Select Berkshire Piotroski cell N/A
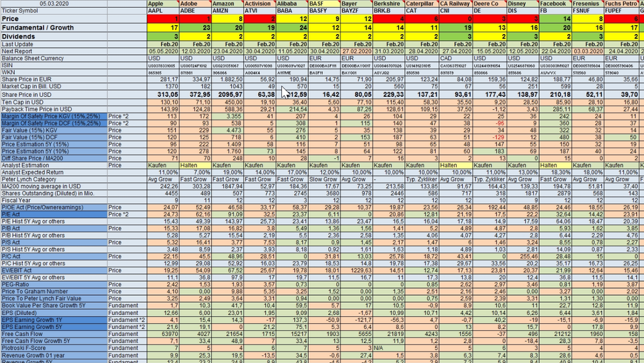 coord(389,348)
